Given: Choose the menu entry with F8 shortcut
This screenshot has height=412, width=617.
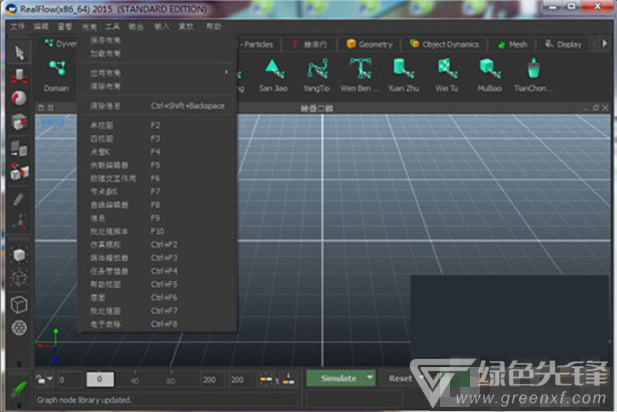Looking at the screenshot, I should [x=158, y=205].
